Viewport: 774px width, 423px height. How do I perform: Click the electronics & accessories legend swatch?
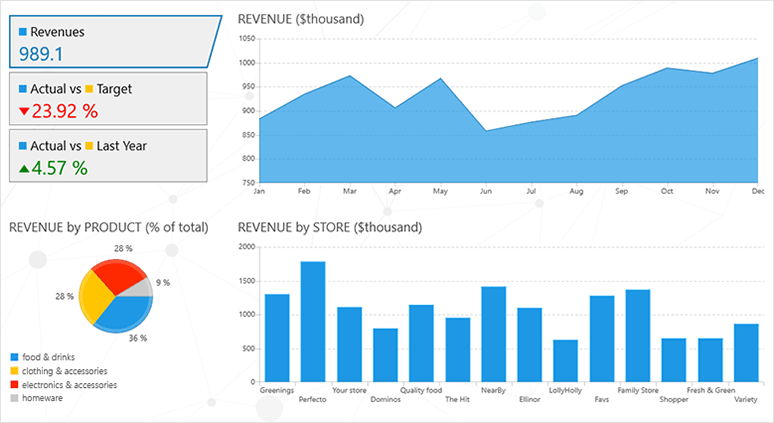point(14,385)
